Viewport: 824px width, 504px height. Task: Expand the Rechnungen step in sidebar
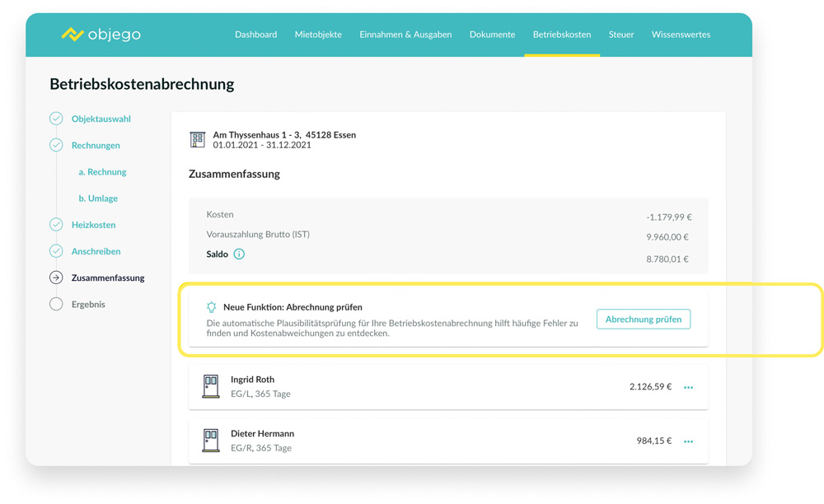tap(96, 146)
